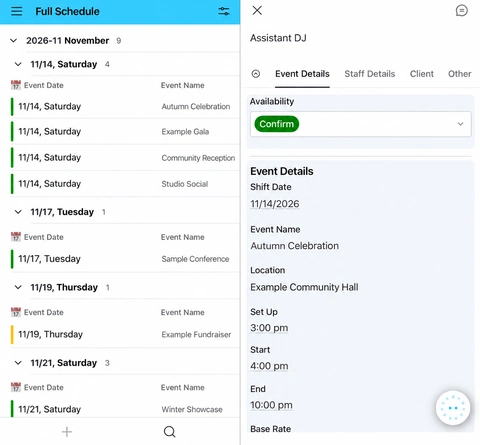Click Event Name value in detail panel
Viewport: 480px width, 445px height.
294,246
